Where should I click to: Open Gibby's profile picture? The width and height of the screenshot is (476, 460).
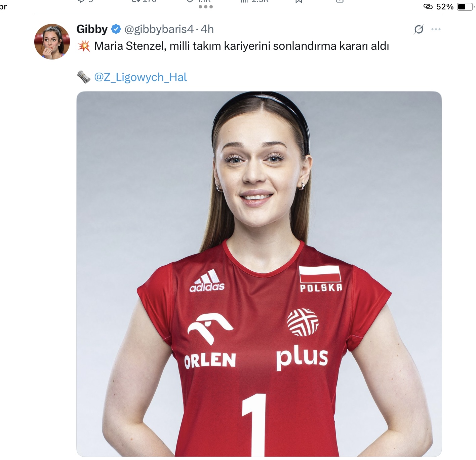52,42
